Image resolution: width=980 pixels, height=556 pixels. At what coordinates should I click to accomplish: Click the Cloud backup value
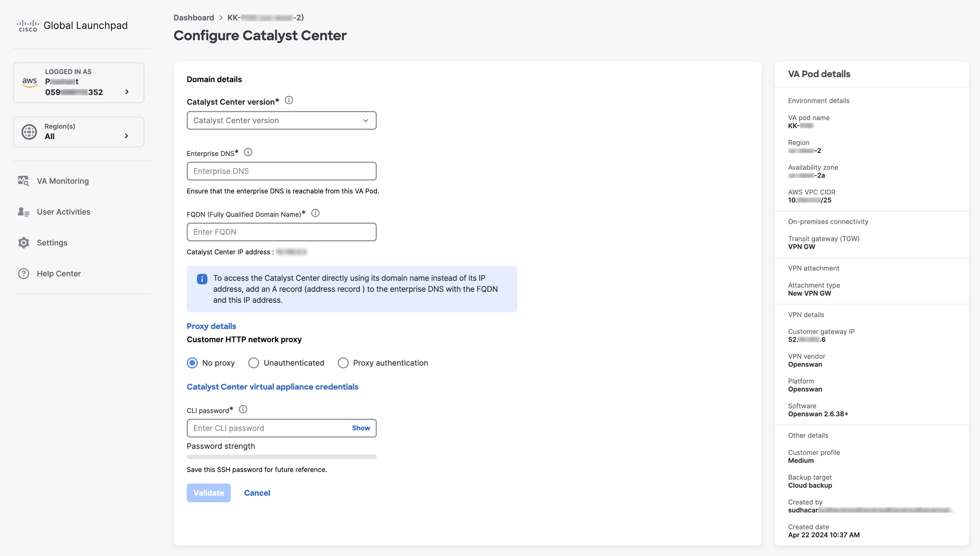click(810, 486)
